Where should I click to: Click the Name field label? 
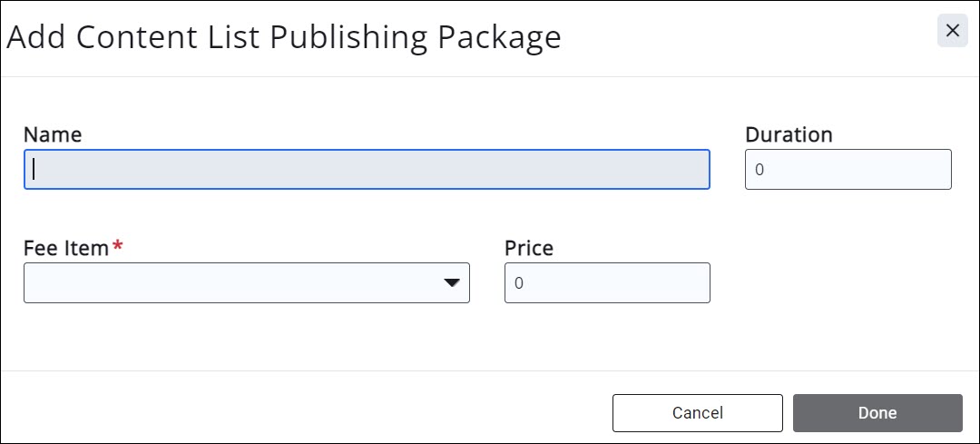click(53, 135)
